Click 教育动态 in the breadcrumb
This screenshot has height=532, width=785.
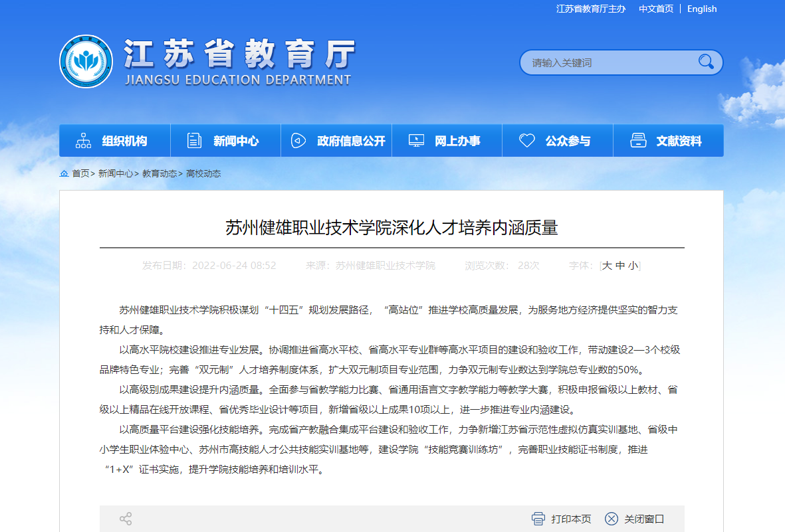pos(160,173)
